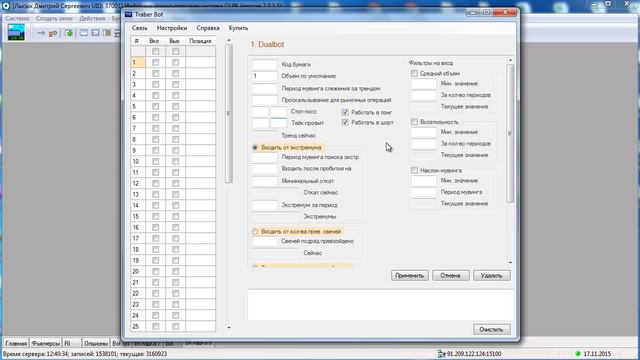Viewport: 640px width, 360px height.
Task: Toggle Работать в лонг checkbox
Action: [x=345, y=112]
